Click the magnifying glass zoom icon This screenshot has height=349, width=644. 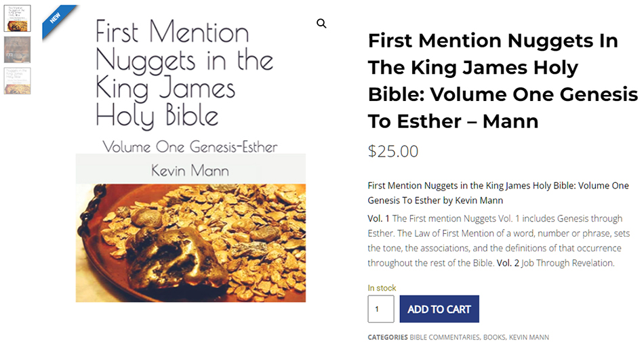click(x=321, y=24)
